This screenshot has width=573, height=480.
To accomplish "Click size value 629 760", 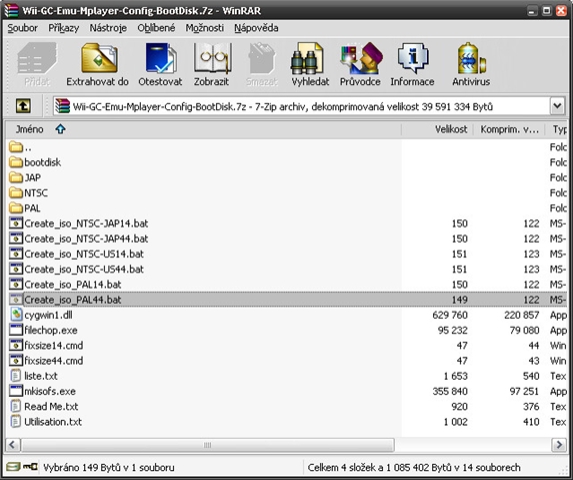I will (x=450, y=315).
